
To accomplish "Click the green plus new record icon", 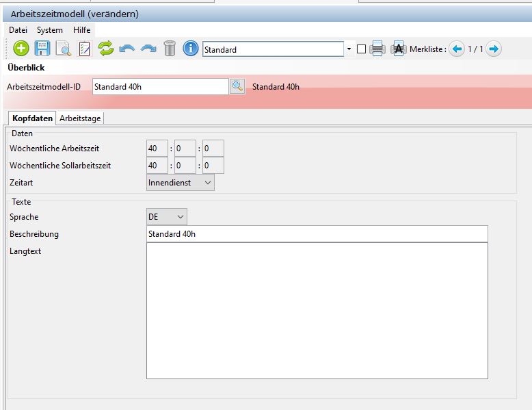I will click(21, 49).
